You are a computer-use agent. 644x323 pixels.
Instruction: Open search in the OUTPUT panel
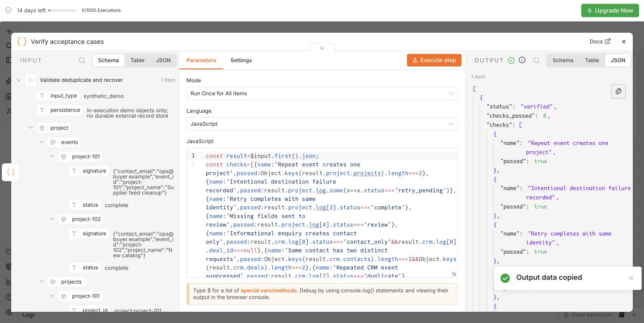[x=536, y=60]
